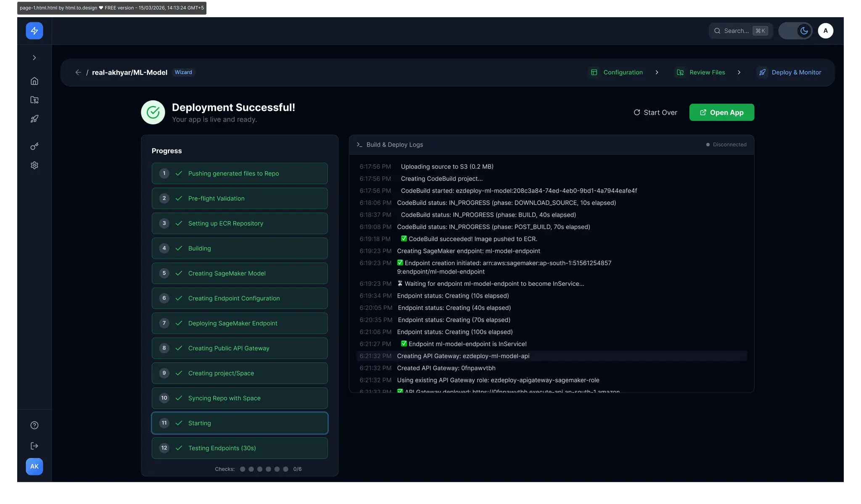Click log line 'Using existing API Gateway role'
The image size is (861, 504).
[498, 380]
